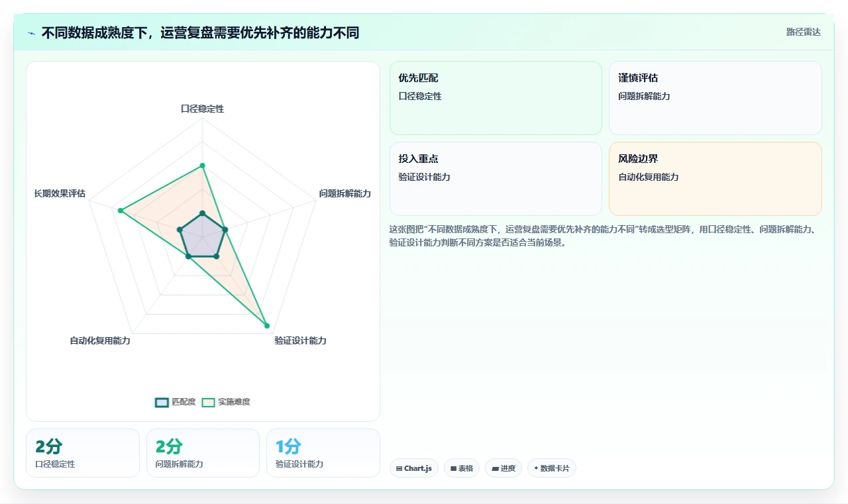Screen dimensions: 848x504
Task: Click 匹配度 data point on 口径稳定性 axis
Action: coord(203,213)
